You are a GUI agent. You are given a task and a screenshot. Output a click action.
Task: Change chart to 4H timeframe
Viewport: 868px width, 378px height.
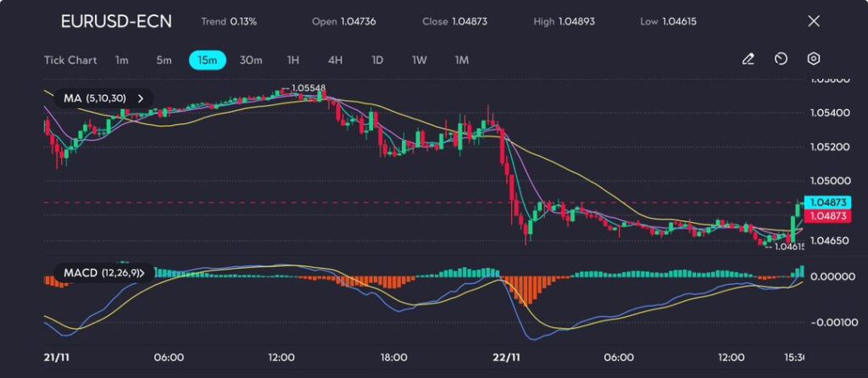335,60
